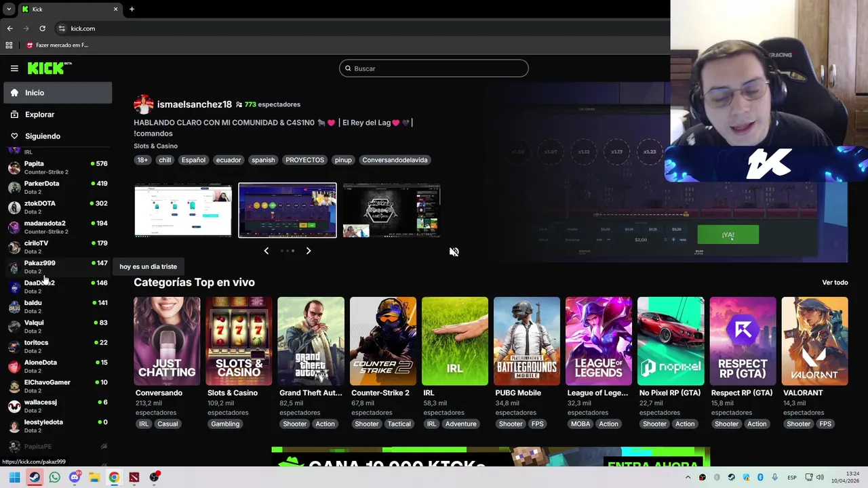Screen dimensions: 868x488
Task: Open cirilоTV channel in sidebar
Action: coord(58,247)
